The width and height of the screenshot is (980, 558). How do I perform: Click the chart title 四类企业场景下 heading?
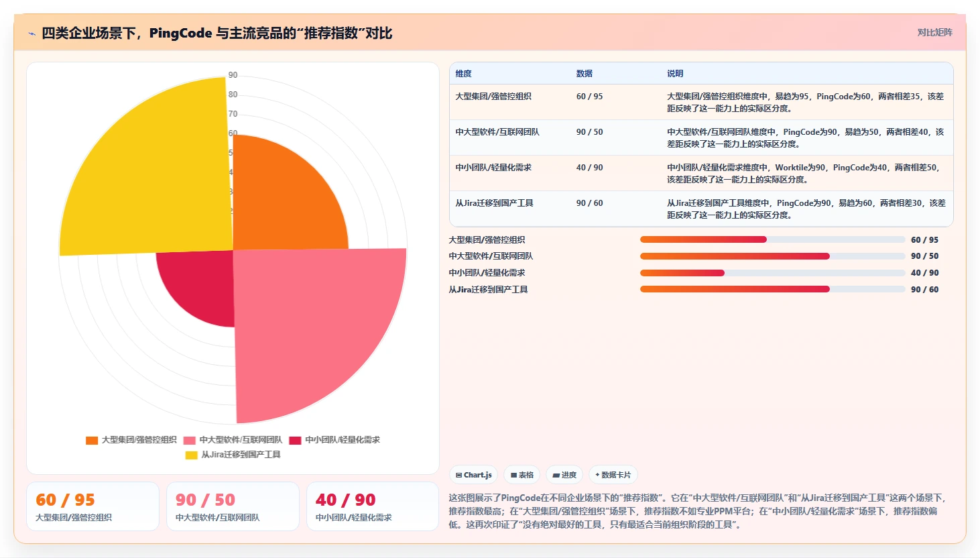pyautogui.click(x=217, y=34)
